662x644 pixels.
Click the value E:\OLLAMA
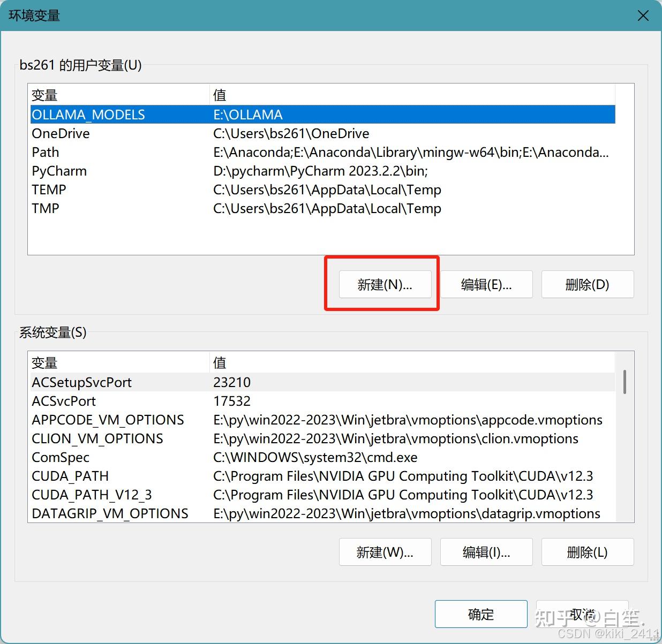coord(248,115)
